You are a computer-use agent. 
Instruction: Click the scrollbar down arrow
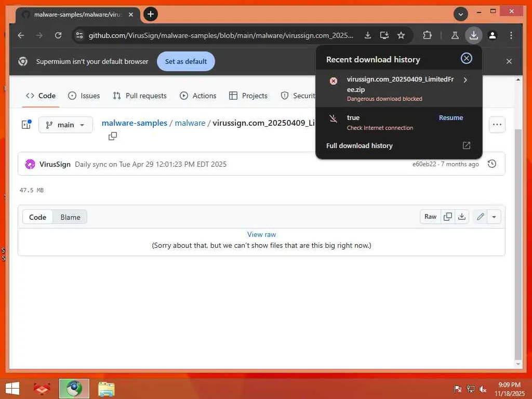click(x=518, y=364)
